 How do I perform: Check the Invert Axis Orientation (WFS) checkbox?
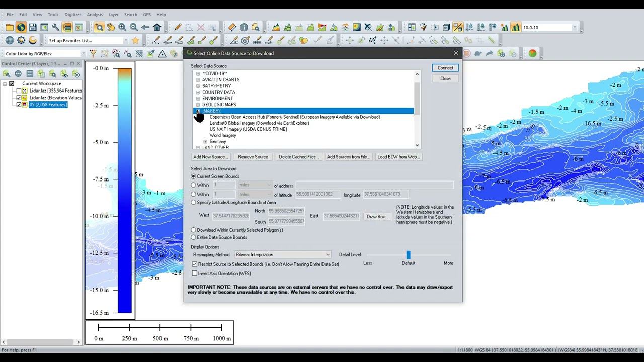pyautogui.click(x=195, y=273)
